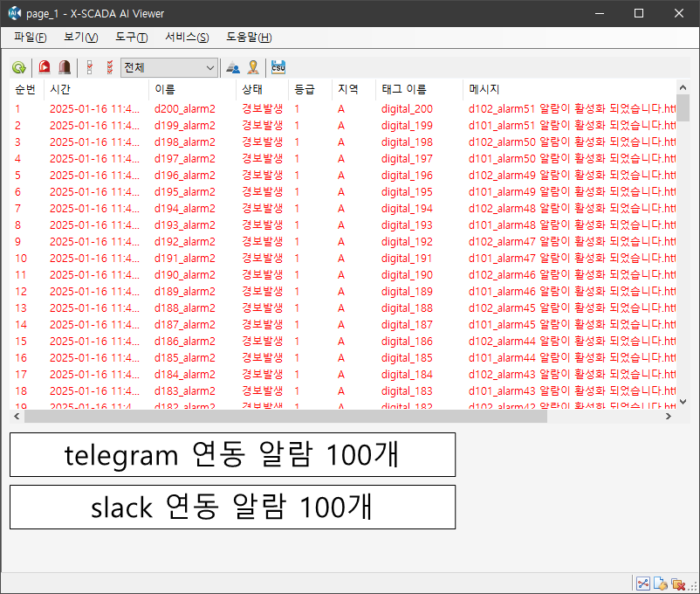700x594 pixels.
Task: Click grade 1 in d195_alarm2 row
Action: click(297, 192)
